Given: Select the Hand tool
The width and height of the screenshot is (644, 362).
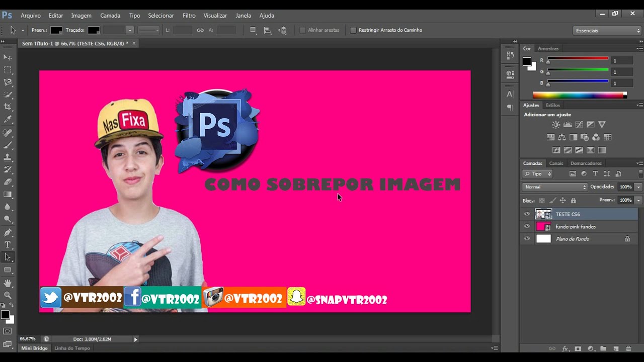Looking at the screenshot, I should point(8,284).
